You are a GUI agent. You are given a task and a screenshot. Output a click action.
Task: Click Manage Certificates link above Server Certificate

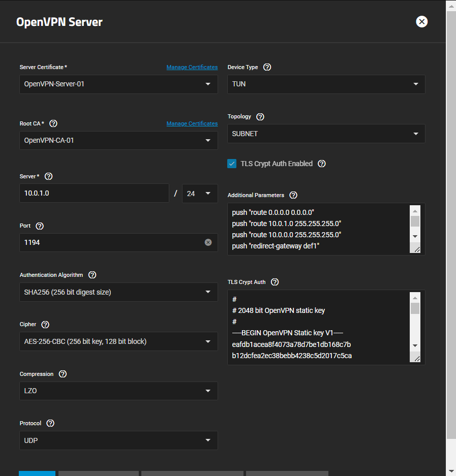pyautogui.click(x=192, y=67)
